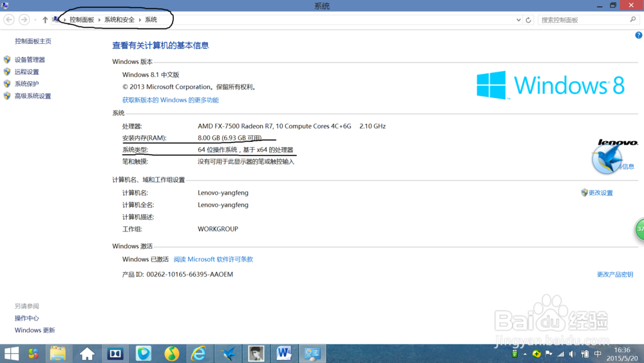Open 远程设置 link
Screen dimensions: 644x363
pyautogui.click(x=26, y=72)
